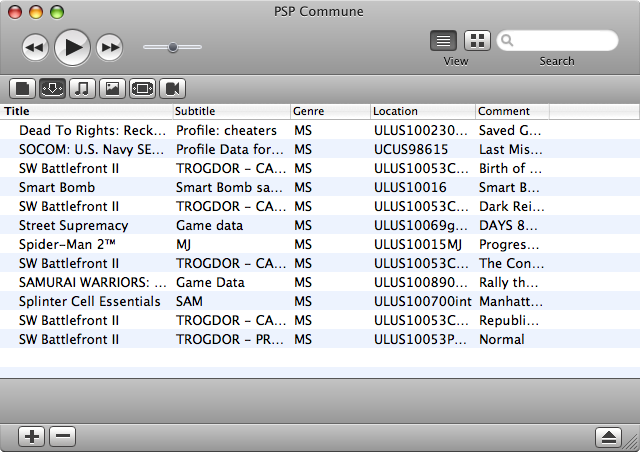Sort by the Comment column header

512,111
